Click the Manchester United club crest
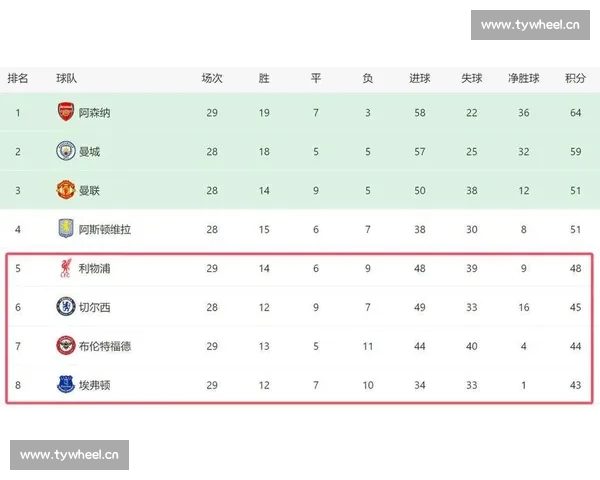Image resolution: width=600 pixels, height=480 pixels. tap(66, 190)
